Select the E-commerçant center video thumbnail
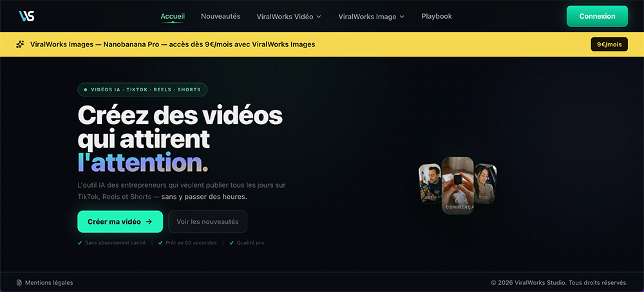The image size is (644, 292). [x=457, y=185]
